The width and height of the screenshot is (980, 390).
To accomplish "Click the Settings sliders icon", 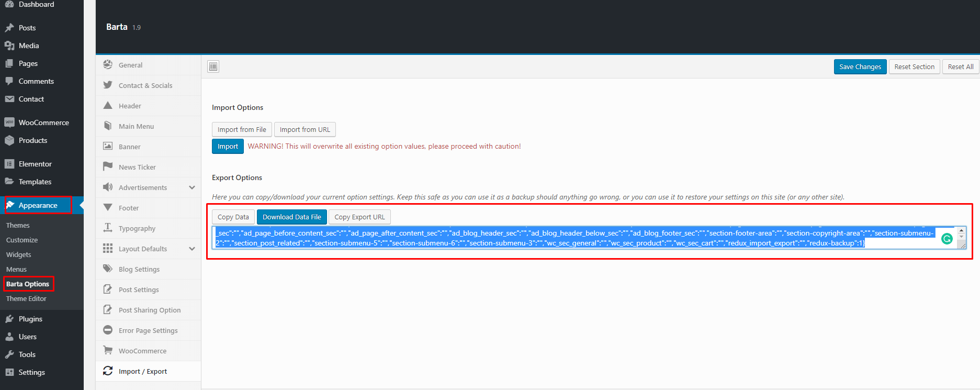I will click(9, 372).
